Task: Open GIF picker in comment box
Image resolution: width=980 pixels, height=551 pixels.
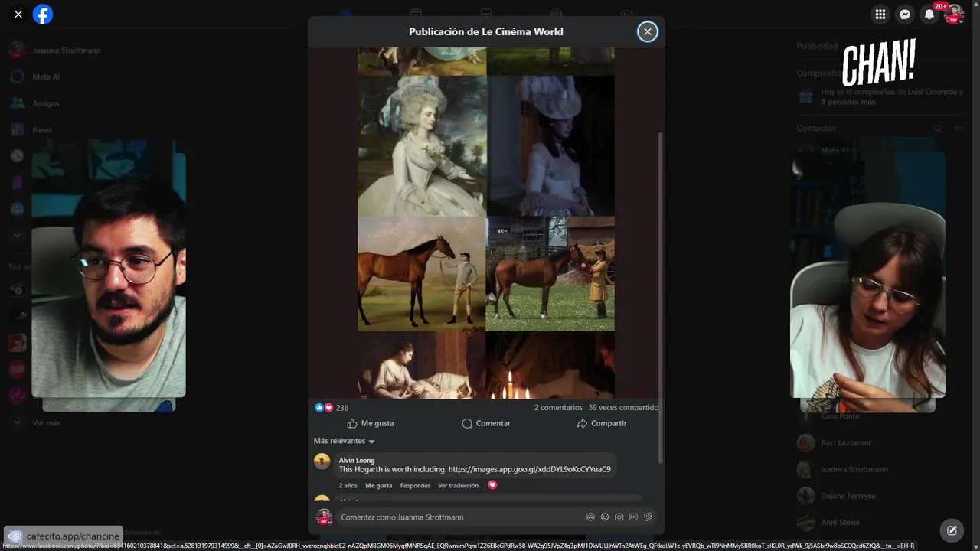Action: coord(633,517)
